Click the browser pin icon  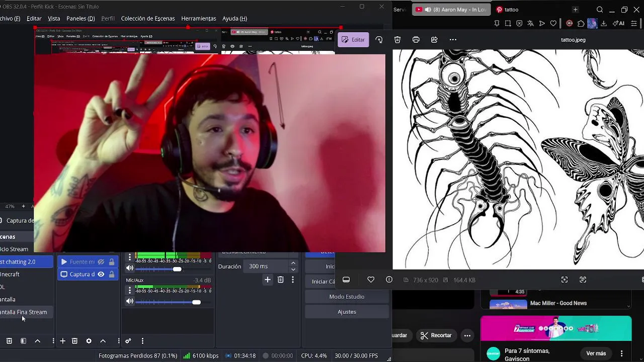tap(497, 23)
